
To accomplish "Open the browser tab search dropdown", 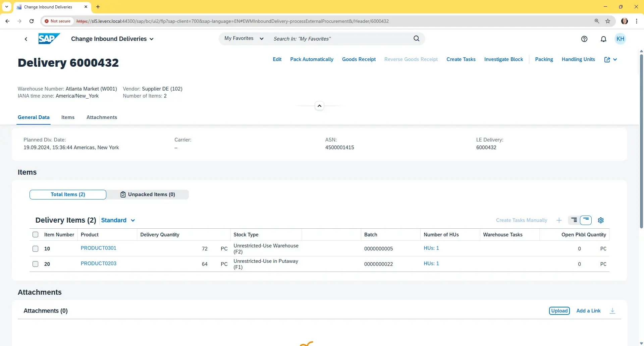I will point(6,7).
